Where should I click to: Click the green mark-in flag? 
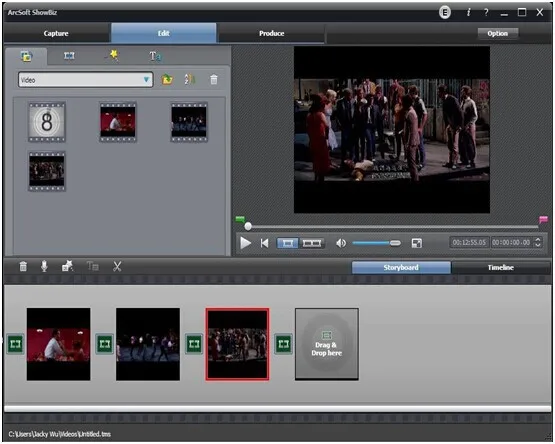240,220
